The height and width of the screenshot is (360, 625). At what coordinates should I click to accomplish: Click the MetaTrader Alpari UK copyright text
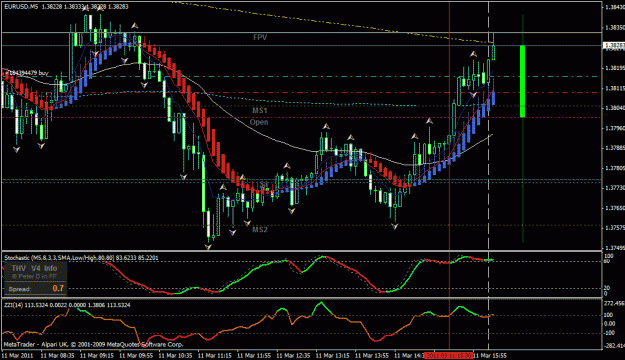(x=94, y=344)
